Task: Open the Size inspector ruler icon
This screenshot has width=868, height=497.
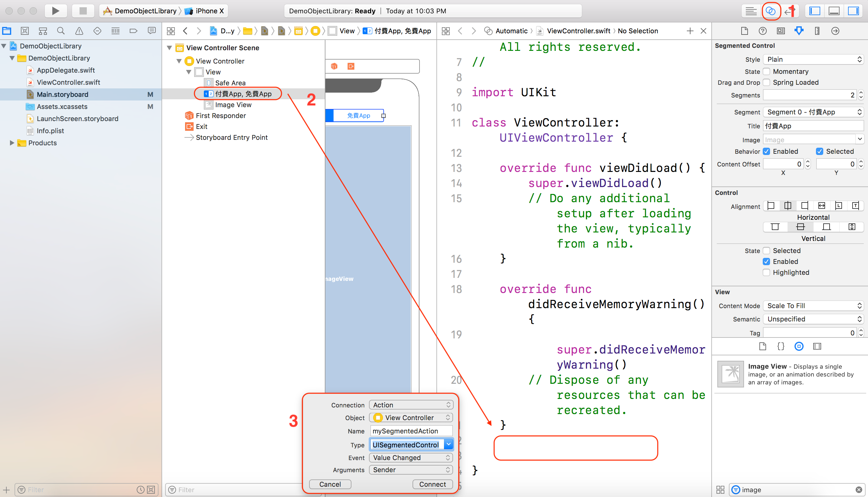Action: 817,31
